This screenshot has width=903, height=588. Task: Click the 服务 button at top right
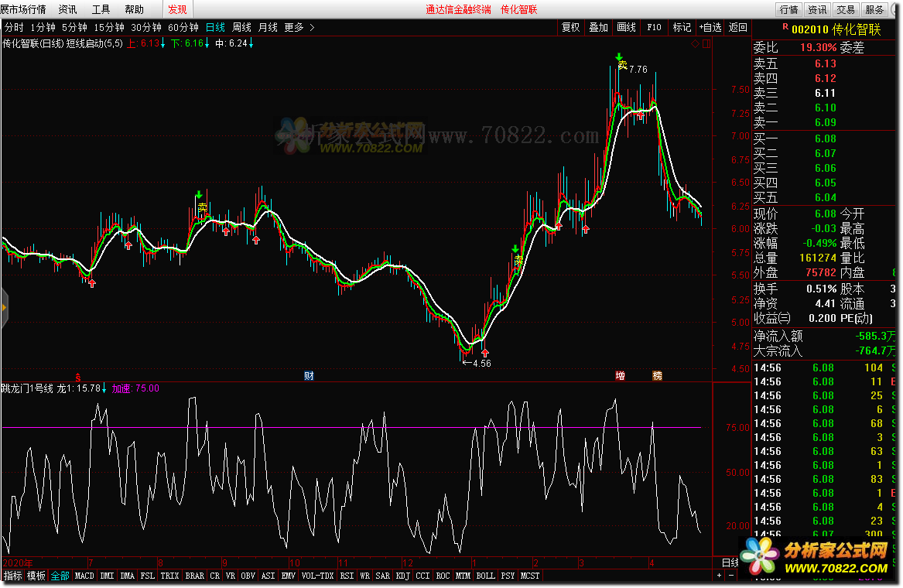click(x=874, y=9)
